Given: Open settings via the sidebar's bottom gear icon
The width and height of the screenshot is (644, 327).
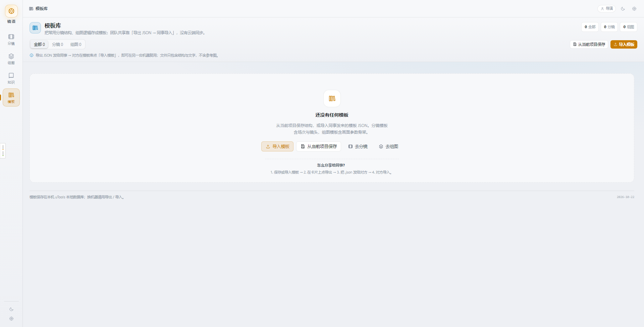Looking at the screenshot, I should [x=11, y=319].
